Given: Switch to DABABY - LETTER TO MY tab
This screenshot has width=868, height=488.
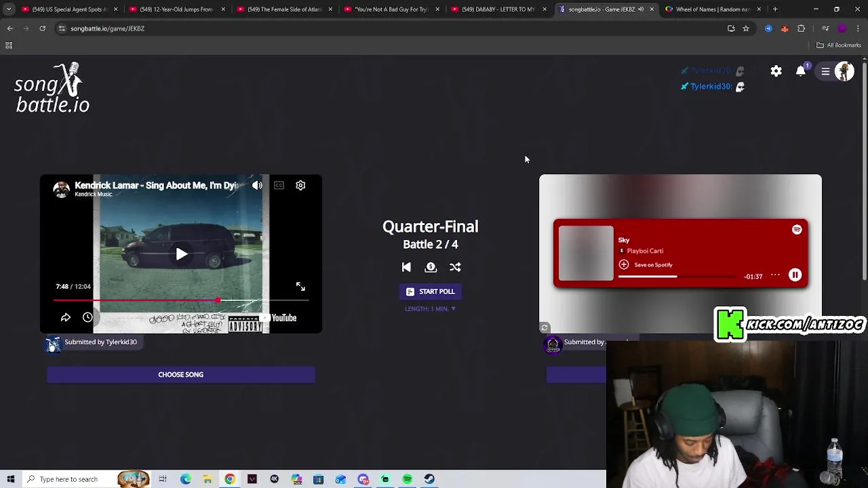Looking at the screenshot, I should tap(498, 9).
